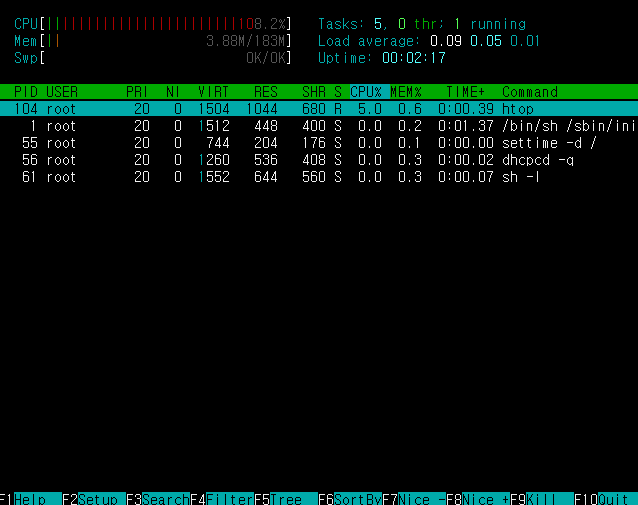Open F2 Setup in the function bar
The width and height of the screenshot is (638, 505).
[x=94, y=499]
